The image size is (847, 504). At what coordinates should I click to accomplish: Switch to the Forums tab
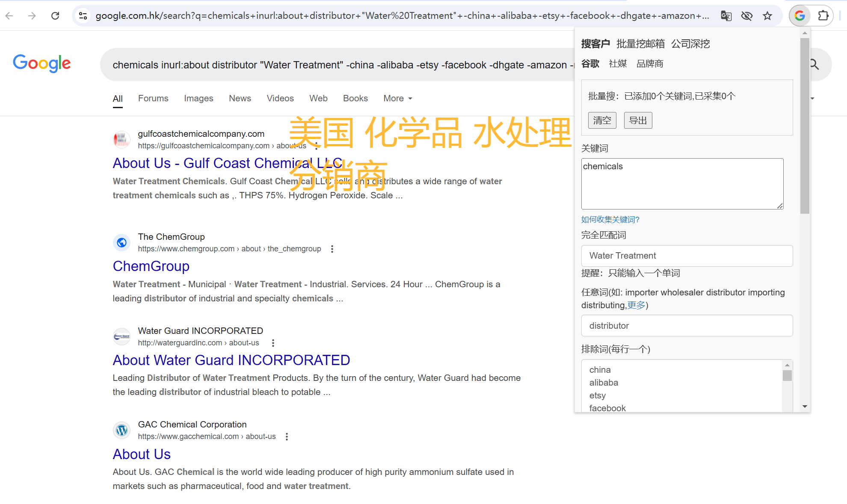coord(153,98)
